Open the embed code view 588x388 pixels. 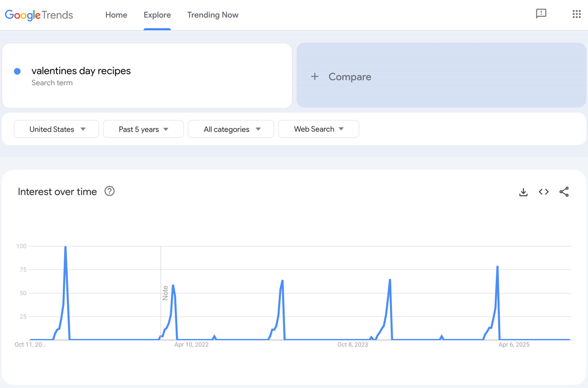click(x=543, y=192)
